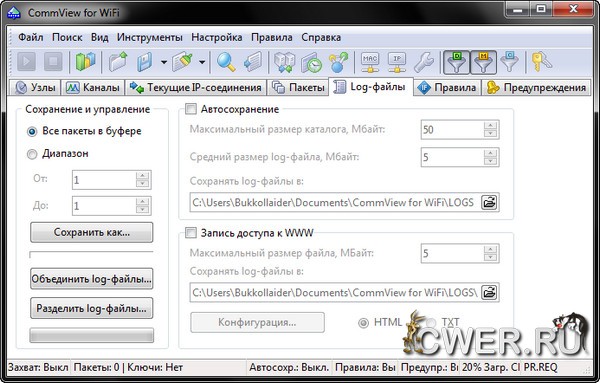Enable the Запись доступа к WWW checkbox
Screen dimensions: 600x383
click(191, 233)
